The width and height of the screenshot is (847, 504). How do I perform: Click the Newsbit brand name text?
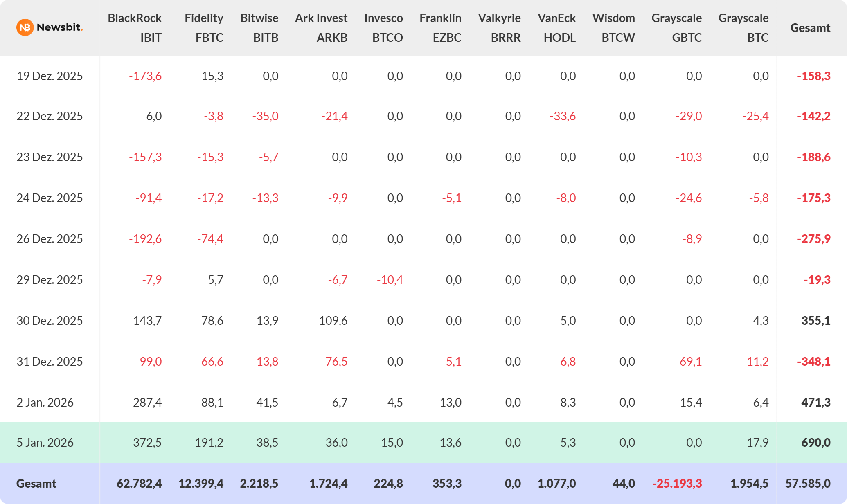59,27
